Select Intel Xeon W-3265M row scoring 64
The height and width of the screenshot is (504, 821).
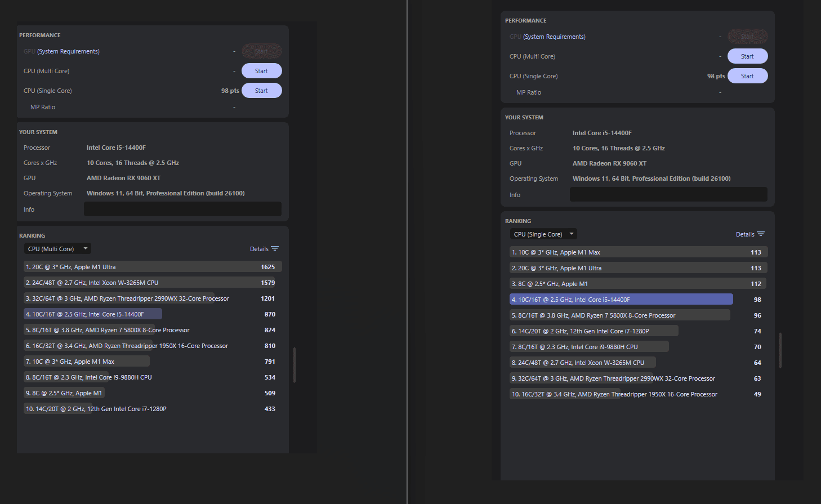[639, 363]
